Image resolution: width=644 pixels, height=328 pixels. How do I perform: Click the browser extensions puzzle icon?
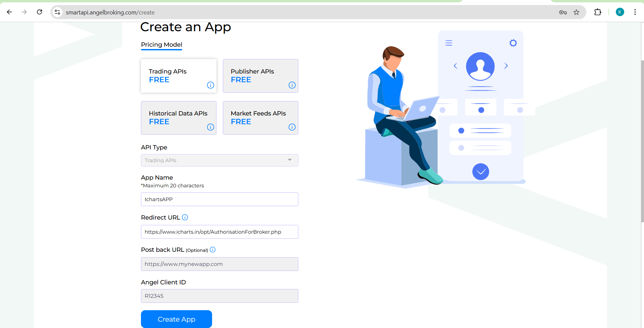pyautogui.click(x=598, y=12)
